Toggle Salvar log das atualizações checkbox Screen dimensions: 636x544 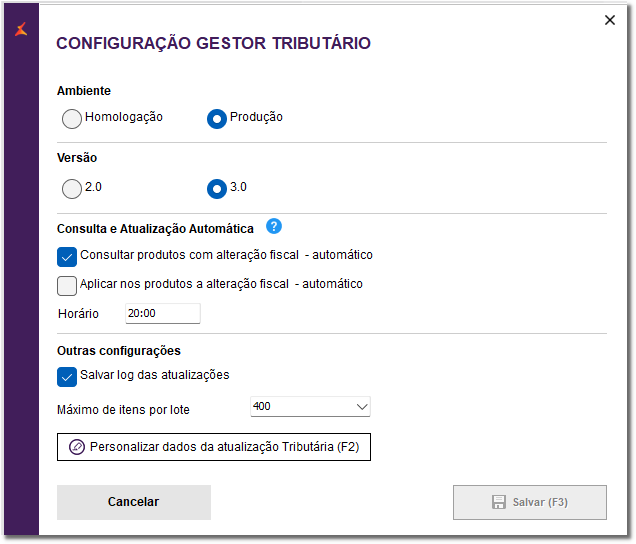[x=68, y=376]
